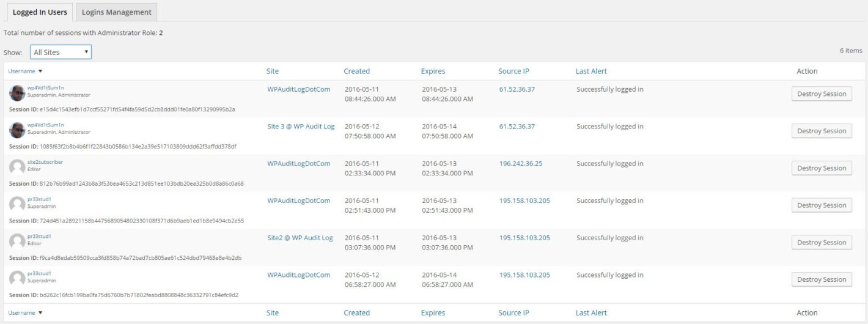
Task: Click IP 61.52.36.37 in Site 3 row
Action: 517,127
